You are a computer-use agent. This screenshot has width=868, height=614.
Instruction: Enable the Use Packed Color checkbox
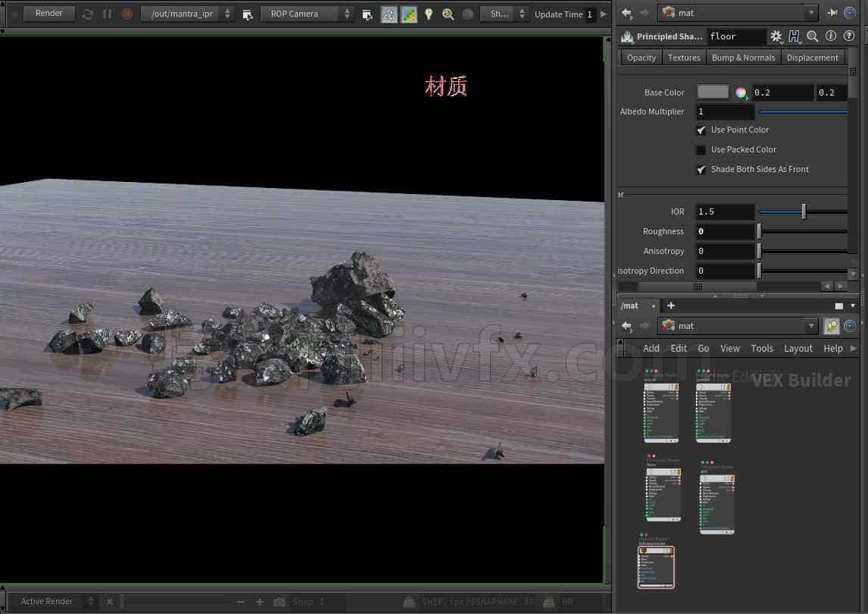click(701, 149)
